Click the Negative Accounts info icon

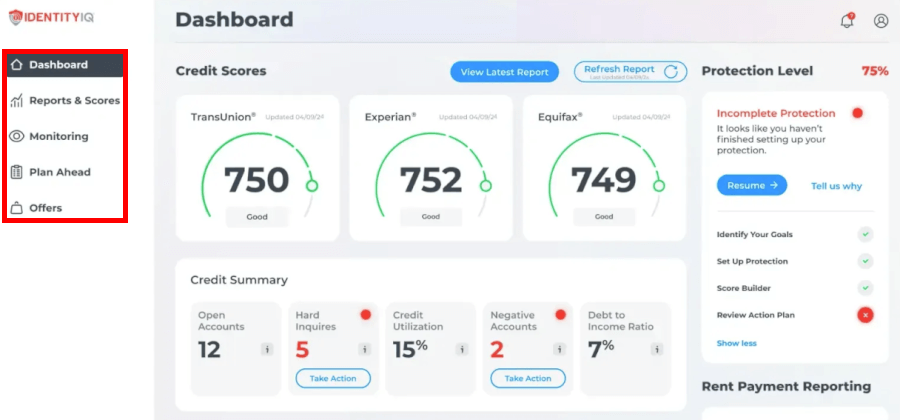[560, 349]
